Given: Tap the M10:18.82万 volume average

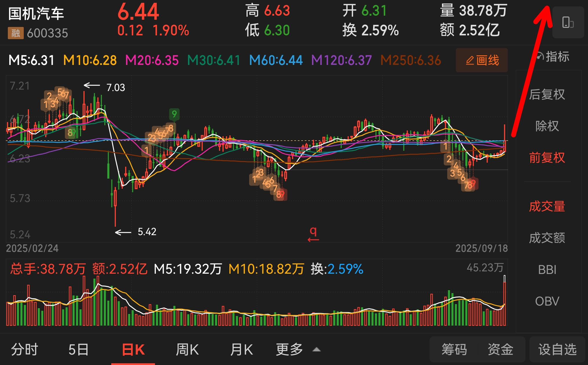Looking at the screenshot, I should 266,269.
